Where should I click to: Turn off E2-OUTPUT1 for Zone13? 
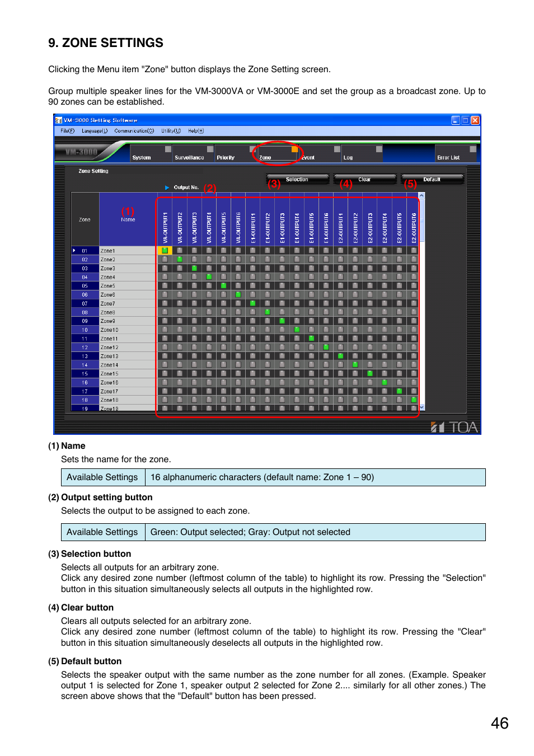[340, 356]
